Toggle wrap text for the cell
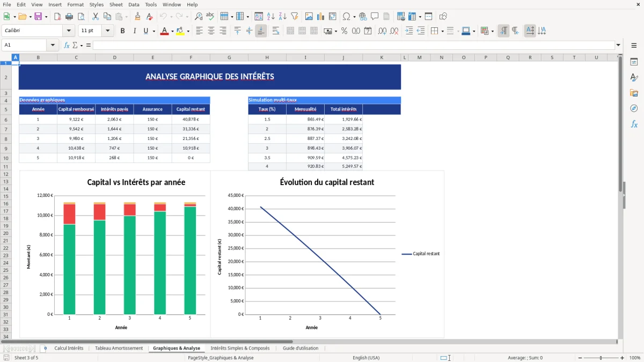 point(276,31)
